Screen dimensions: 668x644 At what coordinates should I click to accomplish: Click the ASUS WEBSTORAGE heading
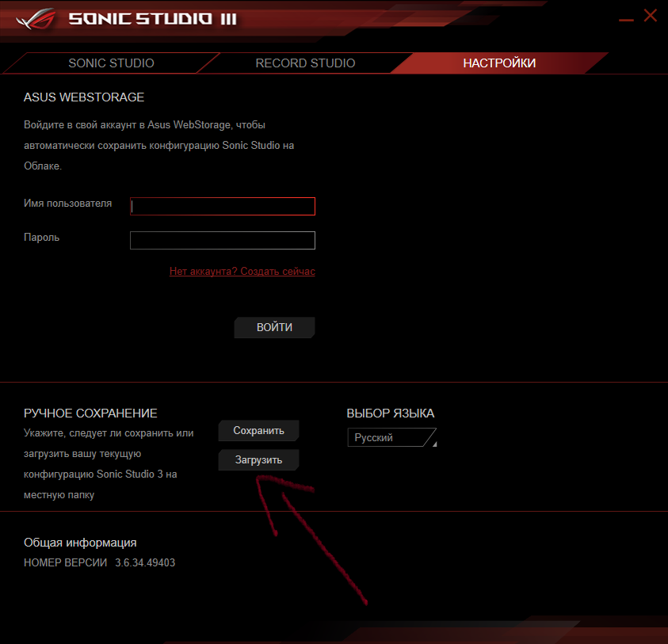click(84, 97)
